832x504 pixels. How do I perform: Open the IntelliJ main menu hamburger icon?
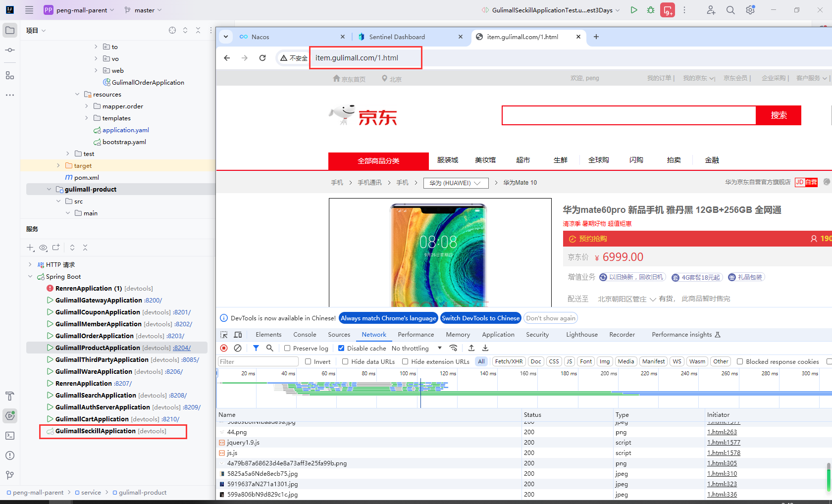[x=29, y=10]
